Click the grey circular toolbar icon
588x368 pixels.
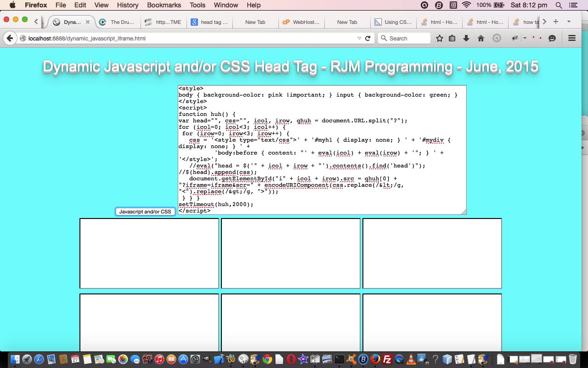coord(496,39)
